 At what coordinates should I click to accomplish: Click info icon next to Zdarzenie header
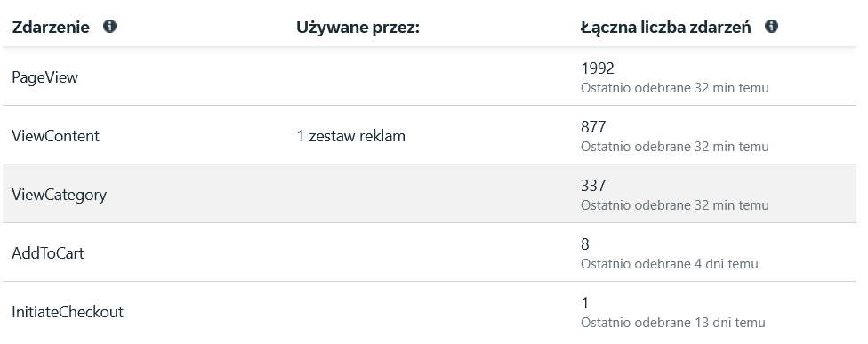109,26
